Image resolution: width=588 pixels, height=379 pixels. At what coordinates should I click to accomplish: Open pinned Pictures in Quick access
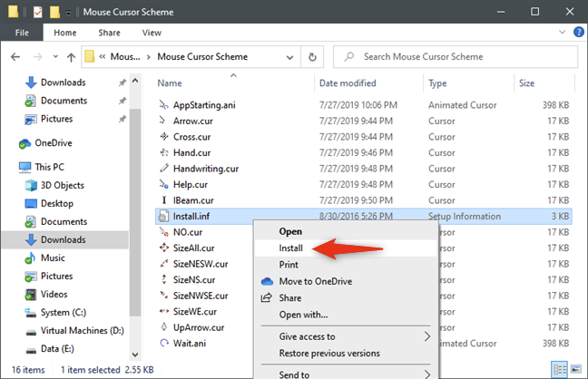click(x=56, y=119)
